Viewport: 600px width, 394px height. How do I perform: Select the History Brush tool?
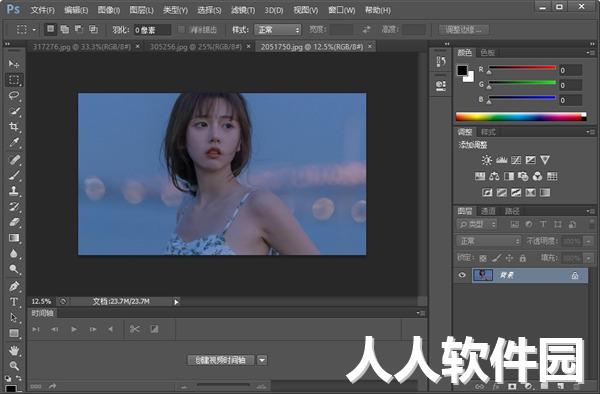tap(14, 207)
